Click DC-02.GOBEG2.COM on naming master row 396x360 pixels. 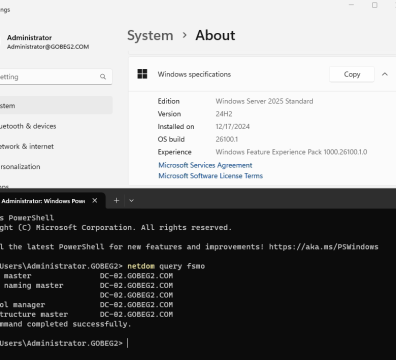[x=136, y=286]
